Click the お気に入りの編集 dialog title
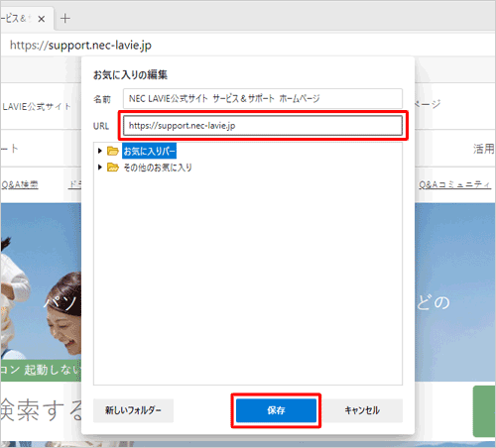496x448 pixels. pos(130,75)
